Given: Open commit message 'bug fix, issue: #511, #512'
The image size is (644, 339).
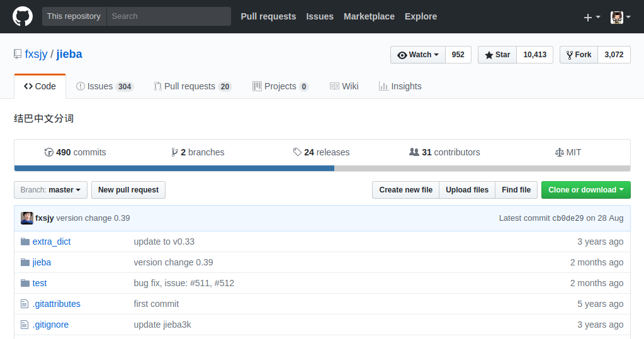Looking at the screenshot, I should point(184,283).
